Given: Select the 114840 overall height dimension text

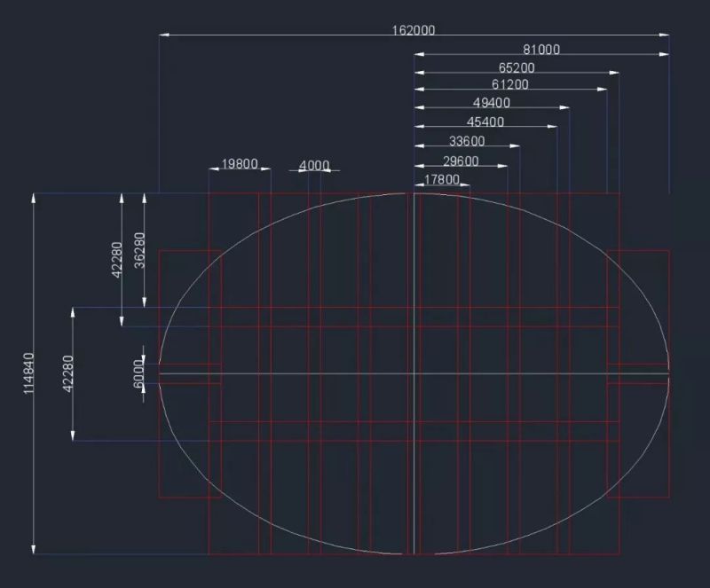Looking at the screenshot, I should (29, 372).
